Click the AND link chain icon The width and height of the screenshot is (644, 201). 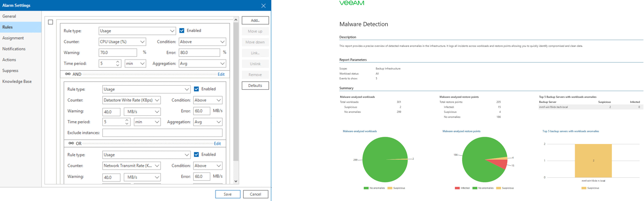coord(68,74)
